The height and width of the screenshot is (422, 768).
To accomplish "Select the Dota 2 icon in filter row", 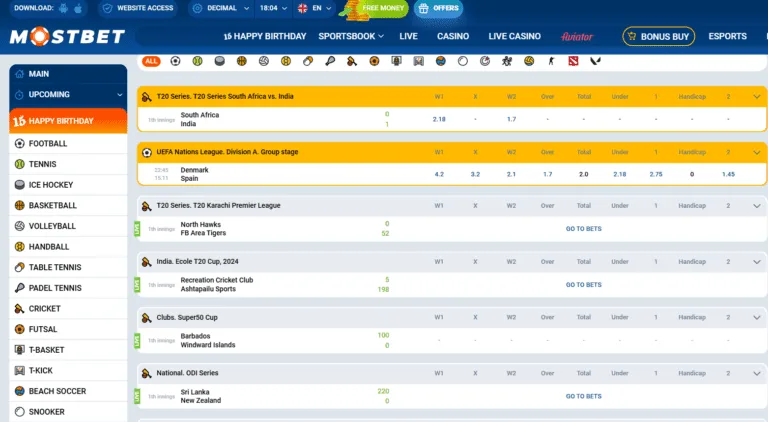I will click(x=572, y=61).
